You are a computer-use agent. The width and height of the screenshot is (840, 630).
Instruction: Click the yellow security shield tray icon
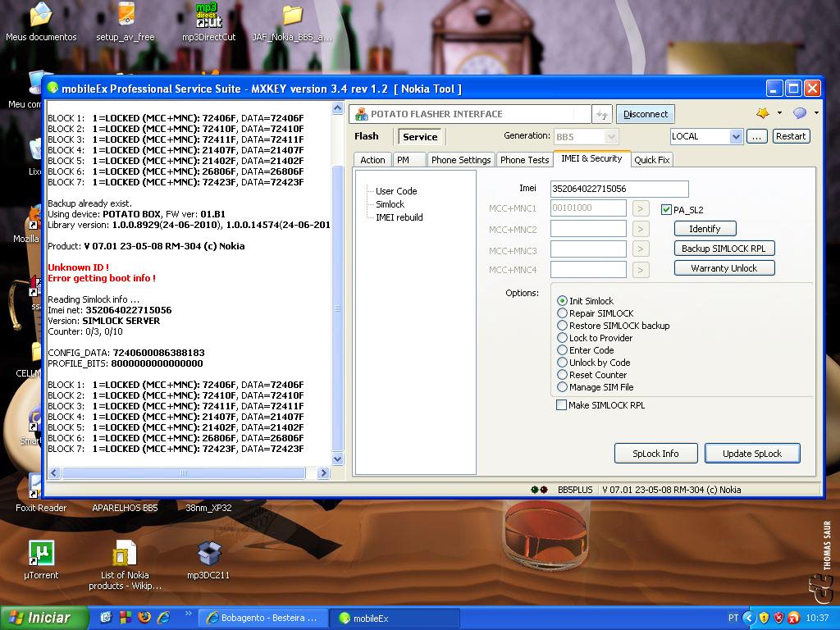click(x=764, y=618)
